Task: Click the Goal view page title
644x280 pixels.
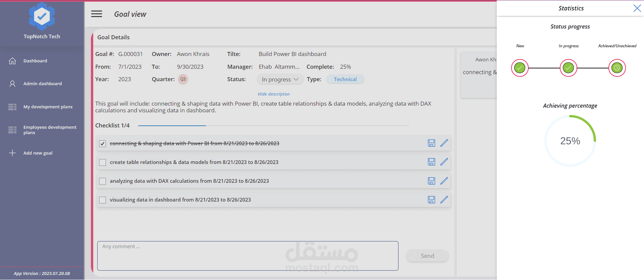Action: (130, 14)
